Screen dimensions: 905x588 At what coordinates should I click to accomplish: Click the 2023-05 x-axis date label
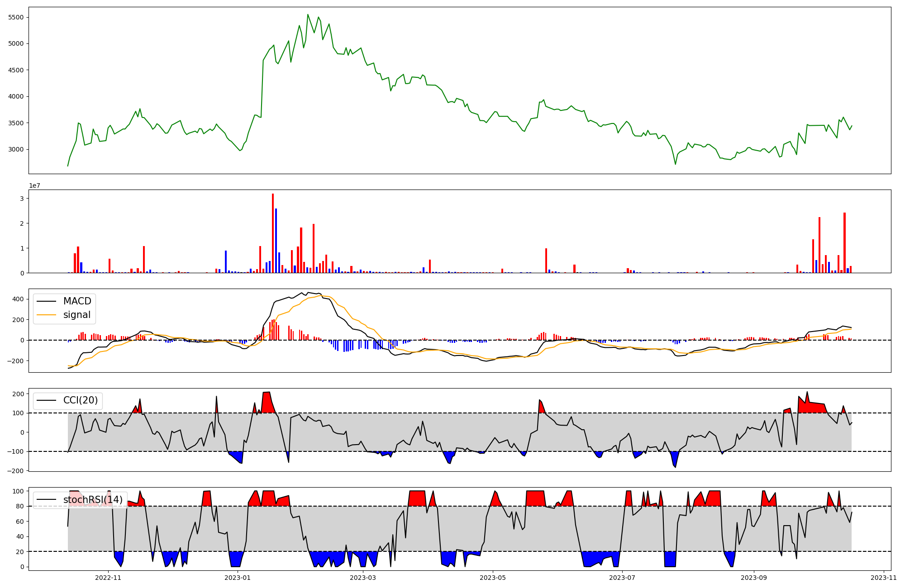[x=492, y=578]
